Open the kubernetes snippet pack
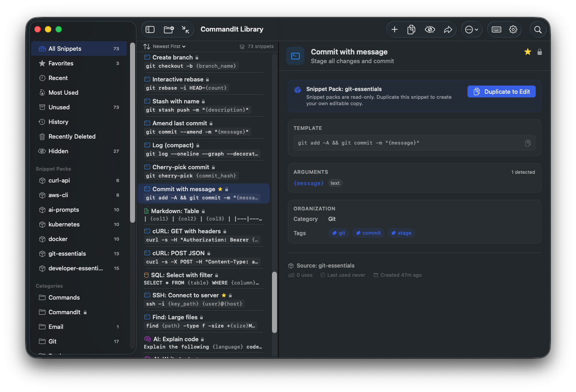576x392 pixels. tap(64, 224)
